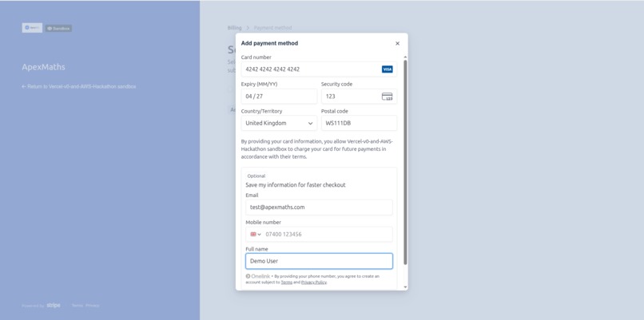644x320 pixels.
Task: Click the CVC card icon in Security code
Action: click(x=387, y=97)
